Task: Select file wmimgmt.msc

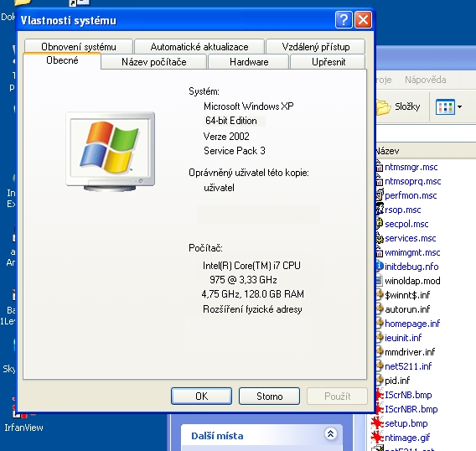Action: point(412,252)
